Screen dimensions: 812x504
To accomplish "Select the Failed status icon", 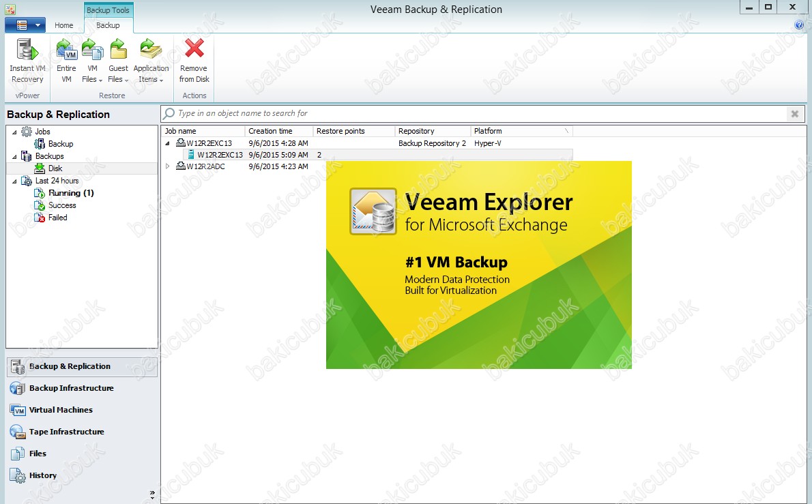I will (x=40, y=218).
